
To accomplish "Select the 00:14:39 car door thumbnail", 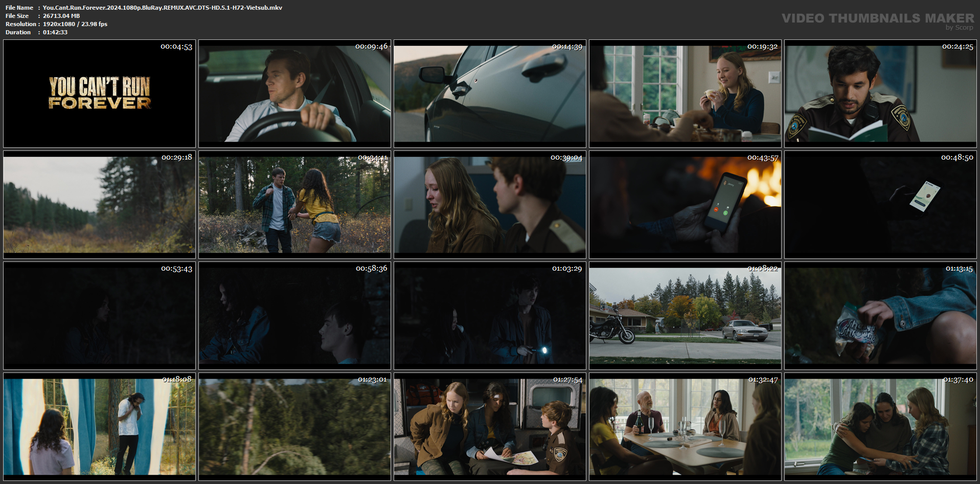I will click(x=490, y=94).
